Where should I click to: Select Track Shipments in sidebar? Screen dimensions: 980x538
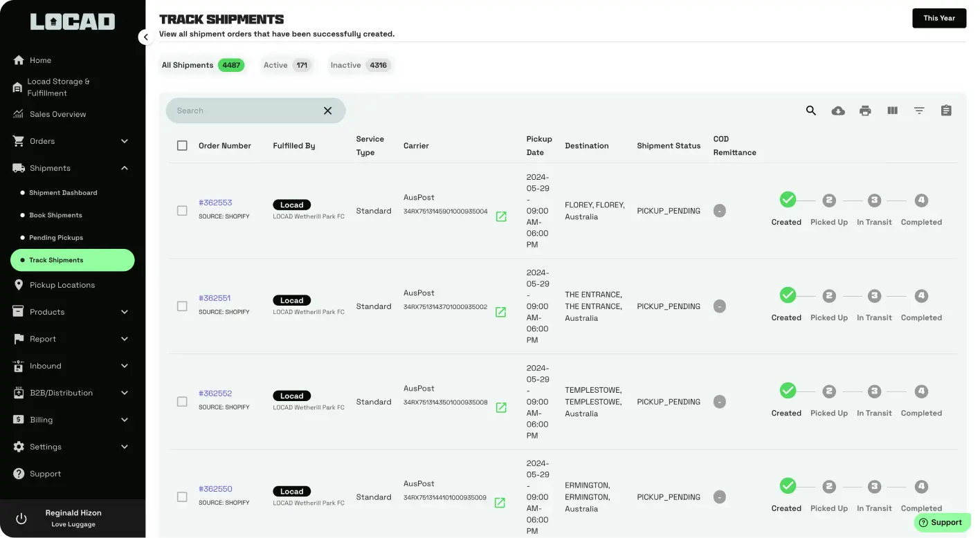tap(73, 260)
